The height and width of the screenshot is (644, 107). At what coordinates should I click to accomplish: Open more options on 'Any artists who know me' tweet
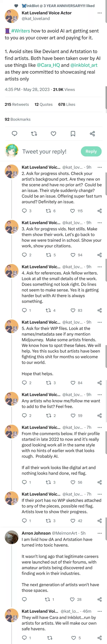(100, 395)
